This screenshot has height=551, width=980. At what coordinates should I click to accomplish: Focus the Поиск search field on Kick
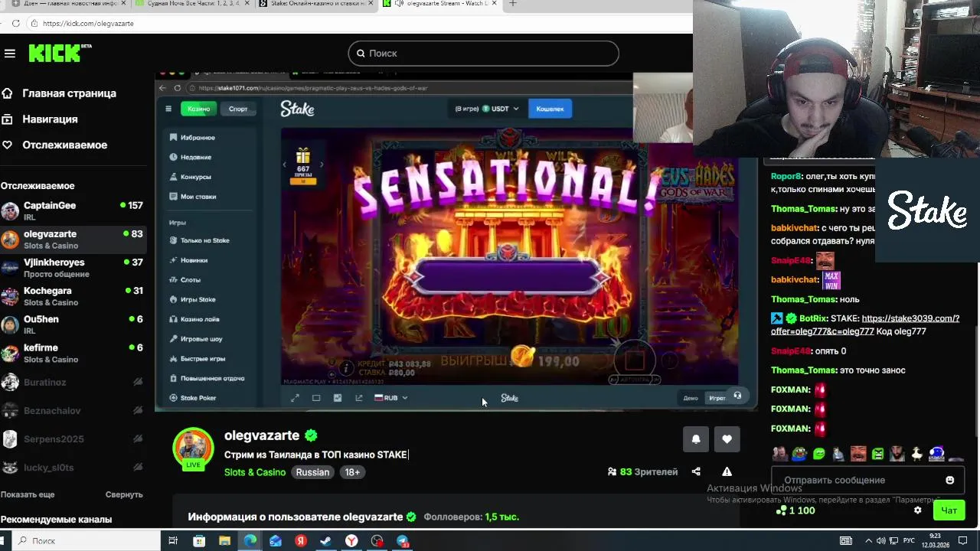coord(483,54)
